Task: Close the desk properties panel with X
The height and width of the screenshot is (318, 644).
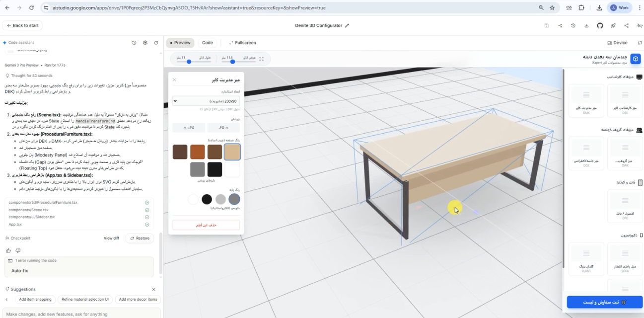Action: click(174, 79)
